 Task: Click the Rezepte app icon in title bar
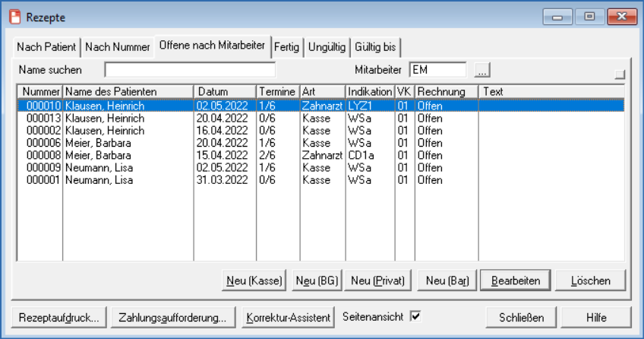[14, 16]
